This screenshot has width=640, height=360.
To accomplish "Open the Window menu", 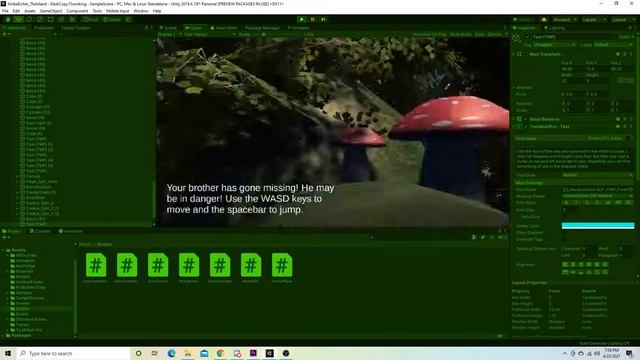I will 141,11.
